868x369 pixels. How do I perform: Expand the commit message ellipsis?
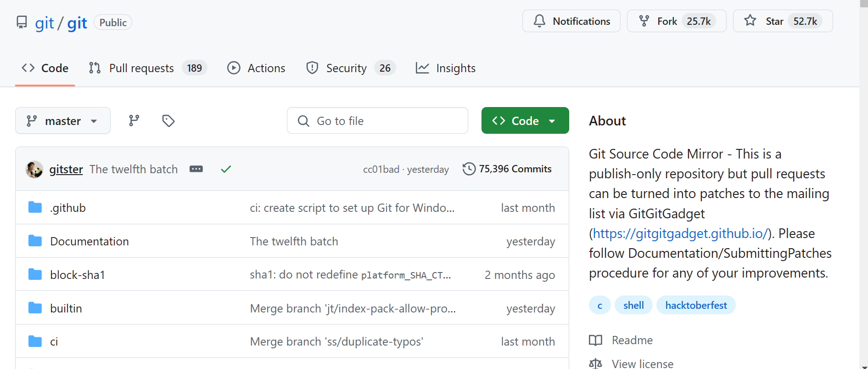click(196, 169)
